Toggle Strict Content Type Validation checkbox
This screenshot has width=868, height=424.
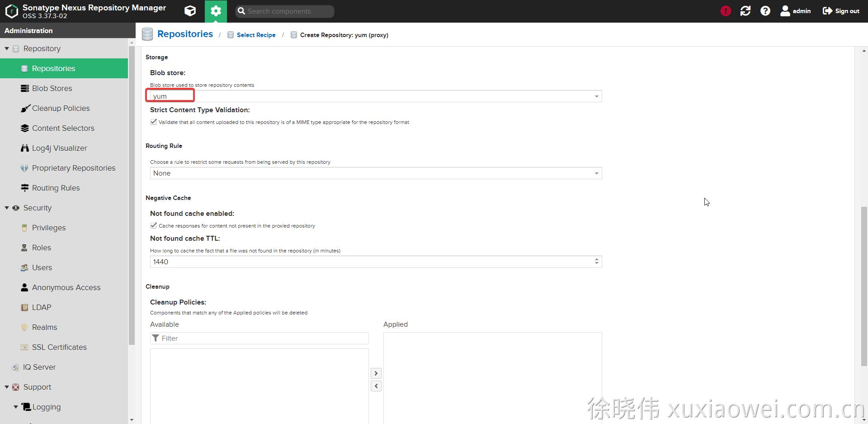click(154, 122)
